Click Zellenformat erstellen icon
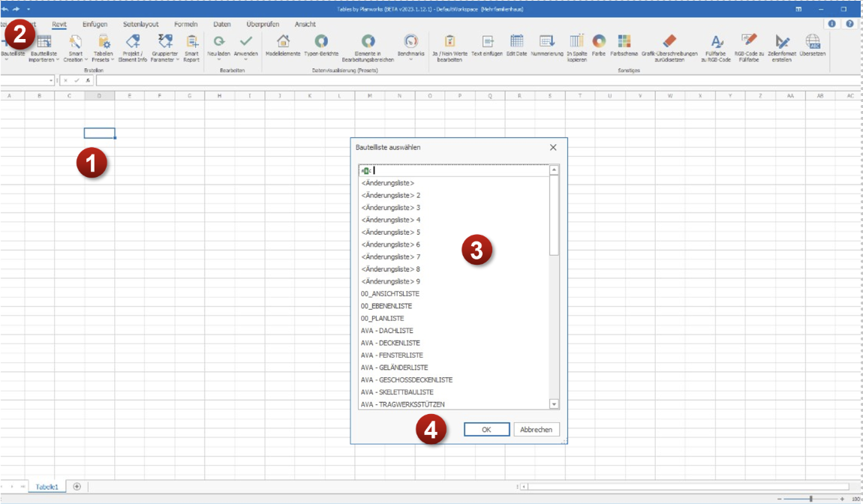The height and width of the screenshot is (504, 863). pyautogui.click(x=781, y=41)
